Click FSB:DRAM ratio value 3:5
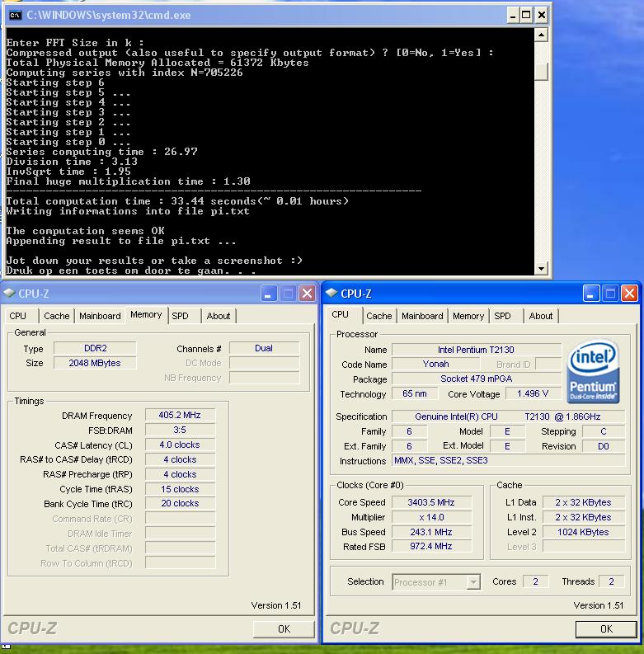Viewport: 644px width, 654px height. coord(180,430)
